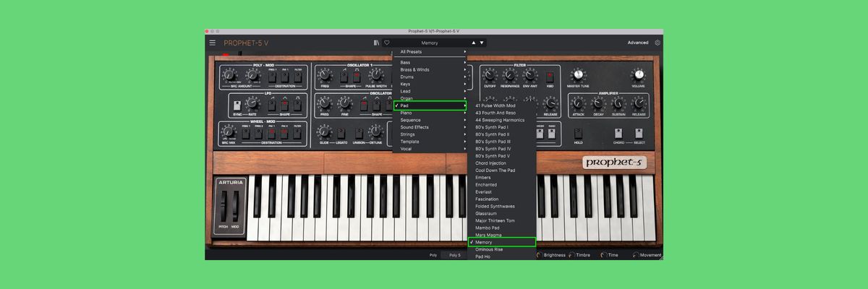Expand the Template category submenu

click(430, 142)
